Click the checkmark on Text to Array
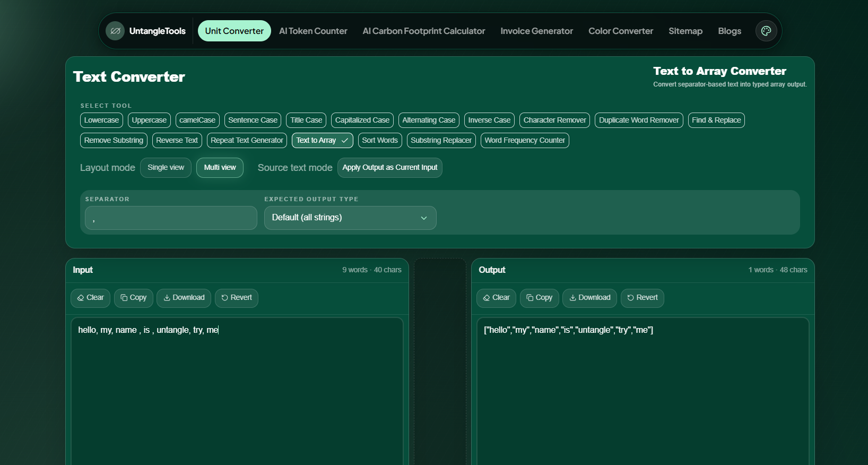The width and height of the screenshot is (868, 465). coord(345,141)
